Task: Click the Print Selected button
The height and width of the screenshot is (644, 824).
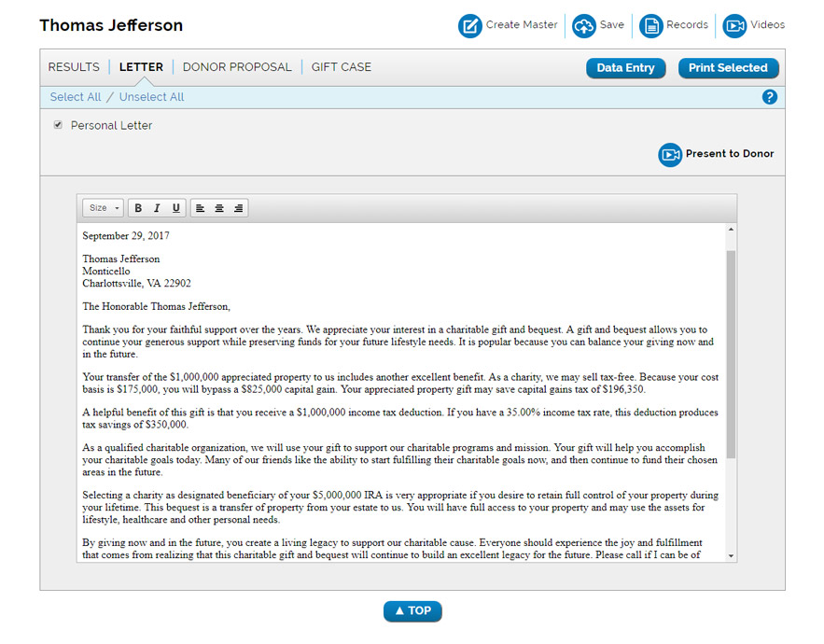Action: coord(729,68)
